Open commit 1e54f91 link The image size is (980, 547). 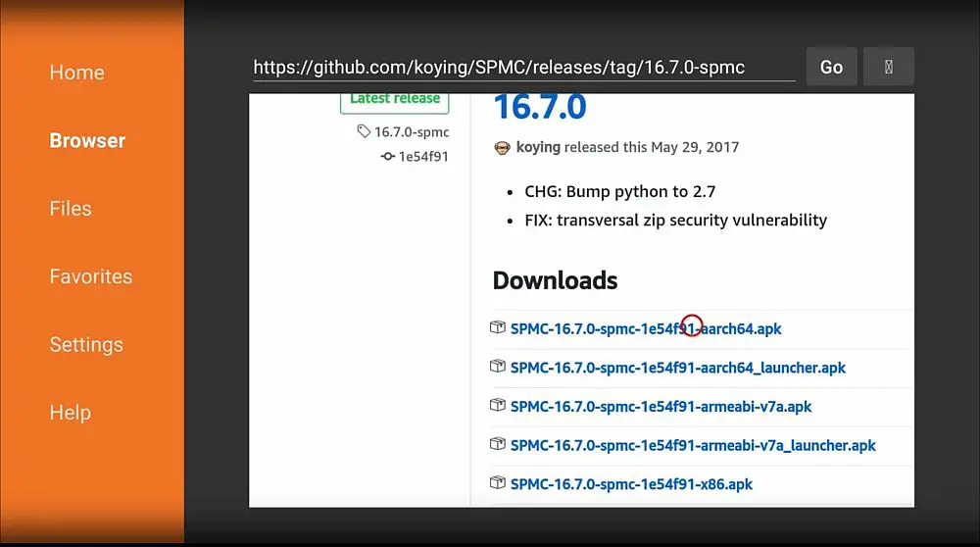point(423,157)
